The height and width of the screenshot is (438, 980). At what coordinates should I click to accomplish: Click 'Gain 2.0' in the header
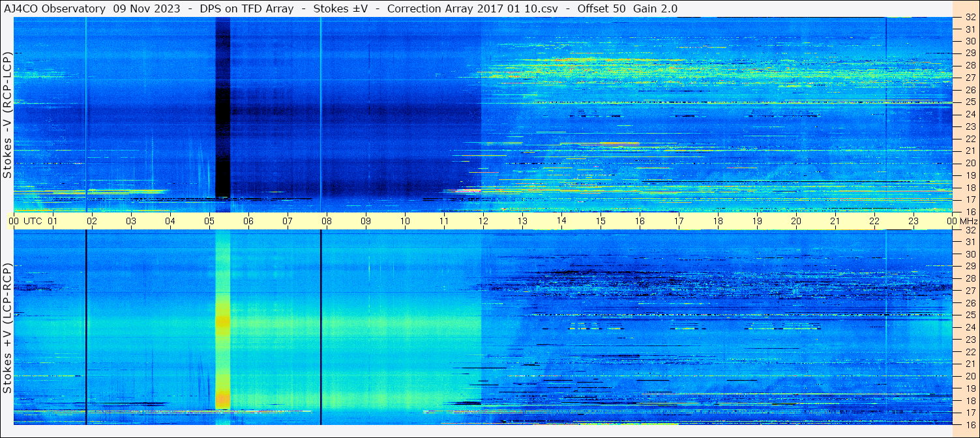click(655, 8)
